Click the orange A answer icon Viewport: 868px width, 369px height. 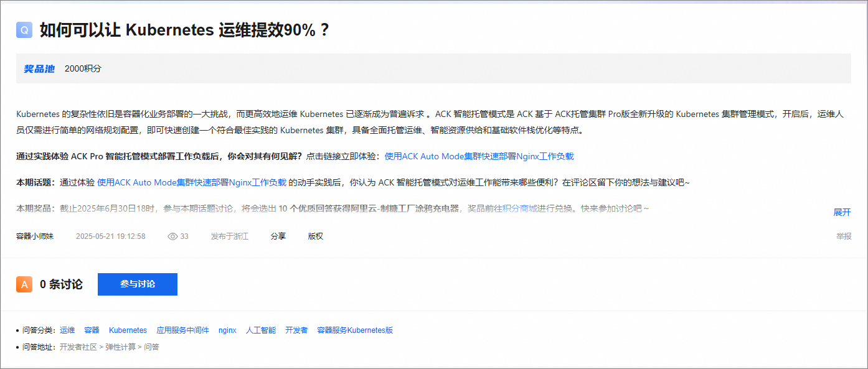[x=24, y=284]
